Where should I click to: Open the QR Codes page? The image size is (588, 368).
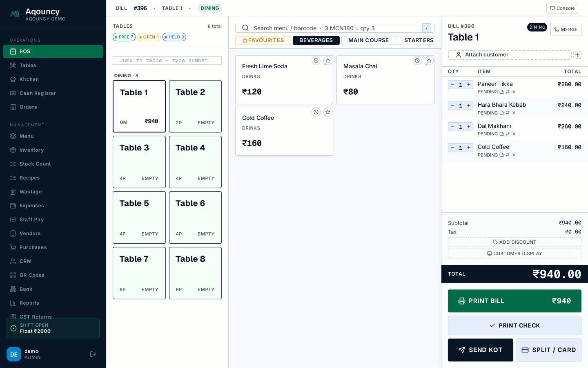pos(53,275)
